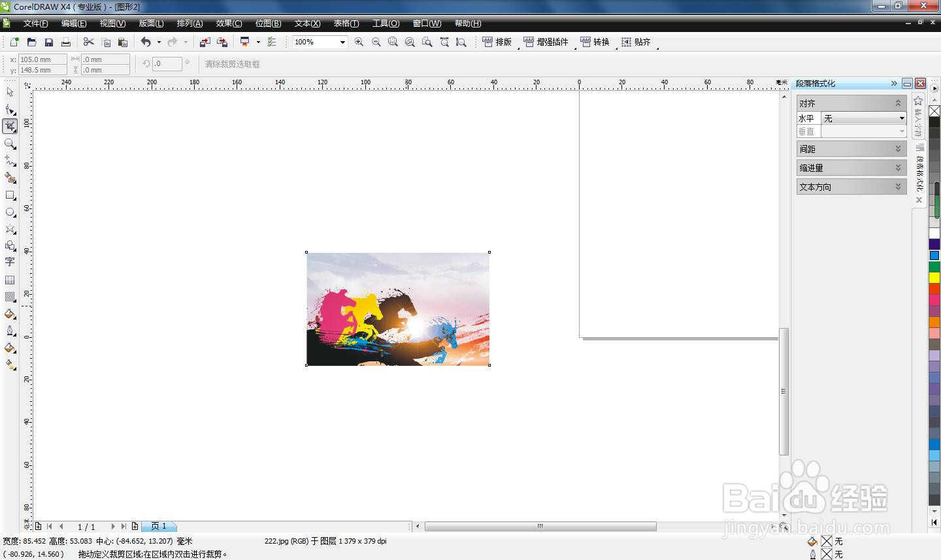Screen dimensions: 941x560
Task: Click the x position field
Action: coord(42,59)
